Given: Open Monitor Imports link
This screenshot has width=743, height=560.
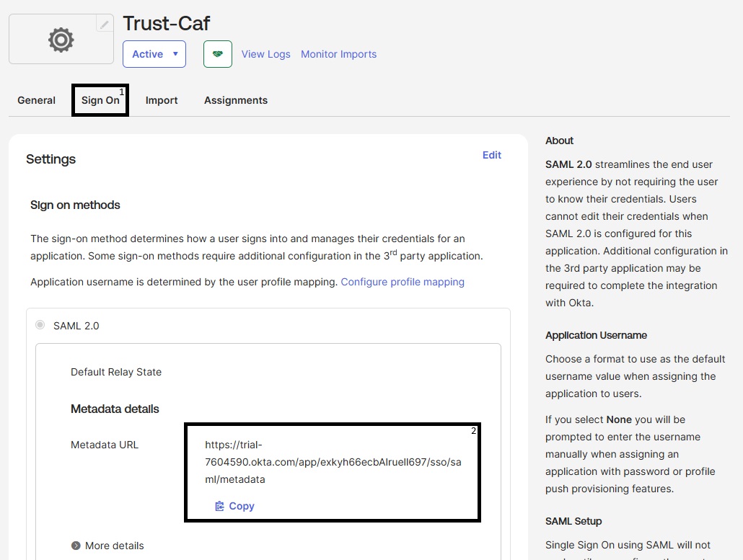Looking at the screenshot, I should click(339, 54).
